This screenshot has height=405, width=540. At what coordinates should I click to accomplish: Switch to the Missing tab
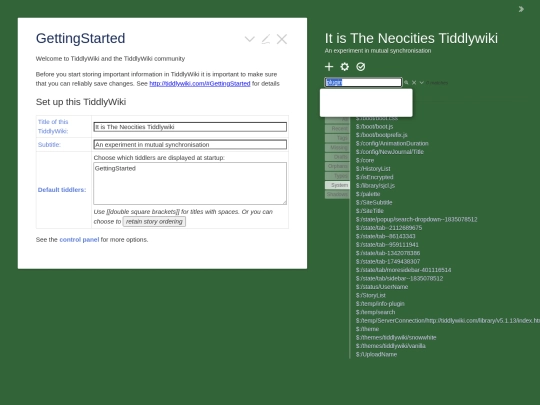[337, 147]
